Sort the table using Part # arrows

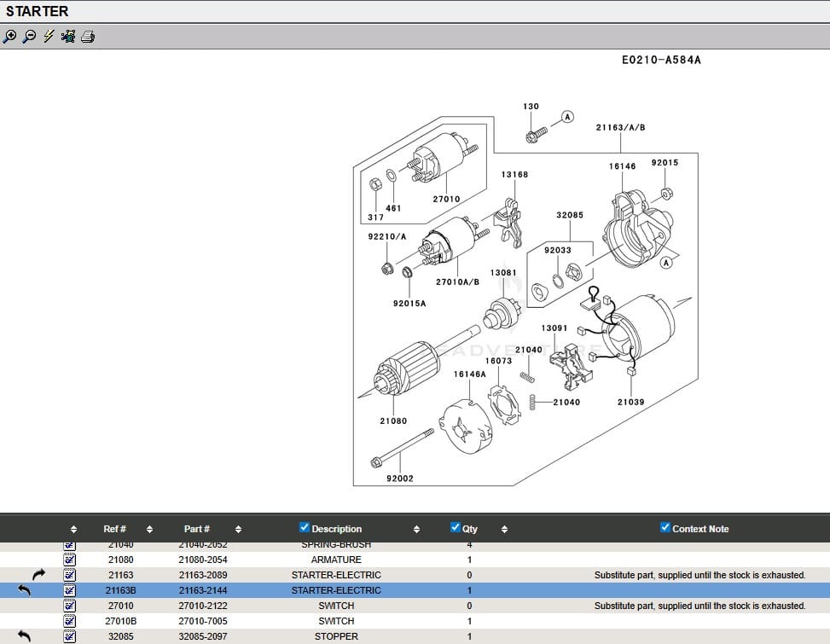(238, 529)
